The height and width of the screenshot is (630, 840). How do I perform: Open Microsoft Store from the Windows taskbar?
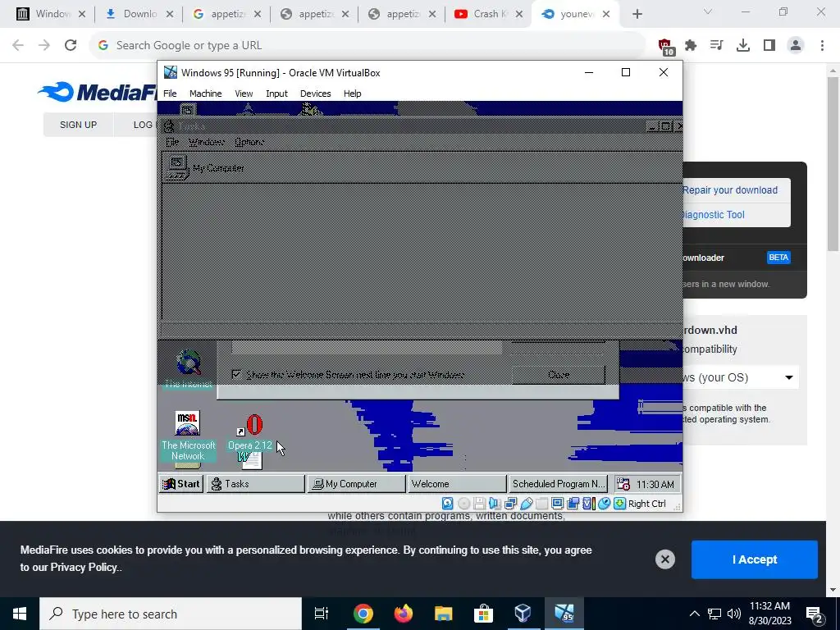click(483, 614)
